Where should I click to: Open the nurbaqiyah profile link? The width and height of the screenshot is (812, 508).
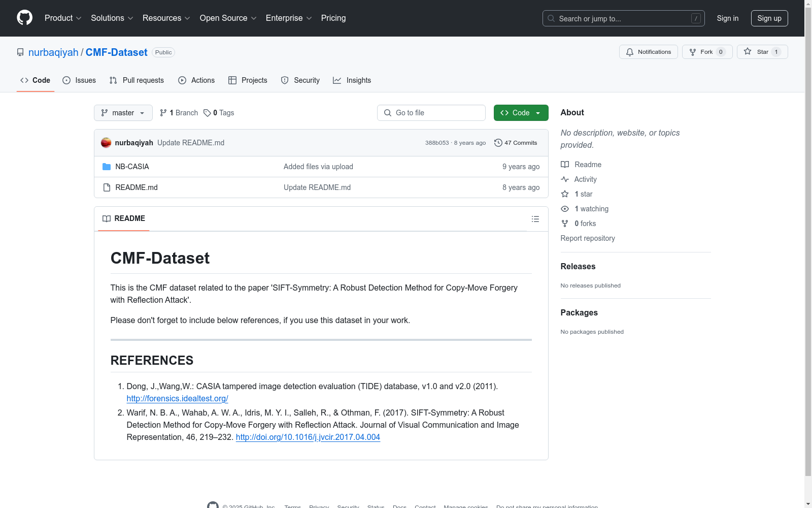53,52
